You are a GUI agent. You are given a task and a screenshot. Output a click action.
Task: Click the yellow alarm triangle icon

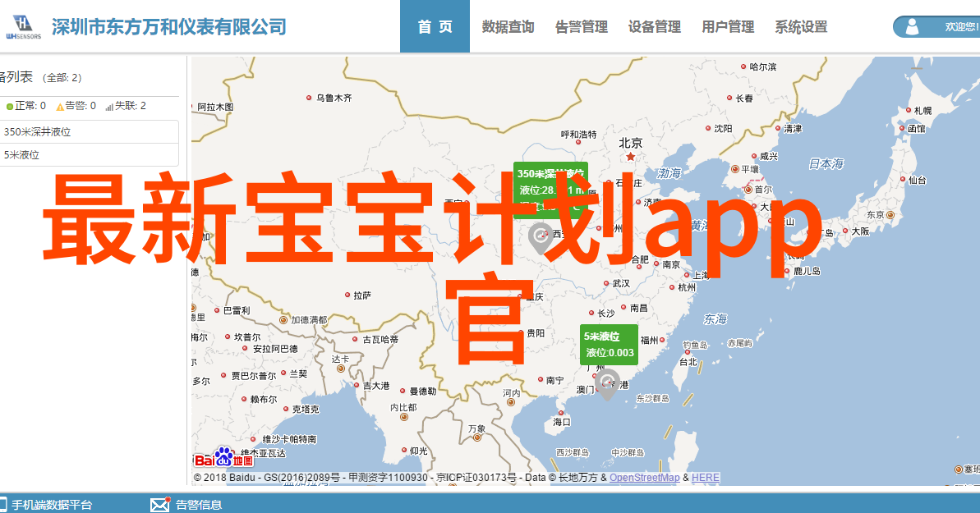pos(60,106)
